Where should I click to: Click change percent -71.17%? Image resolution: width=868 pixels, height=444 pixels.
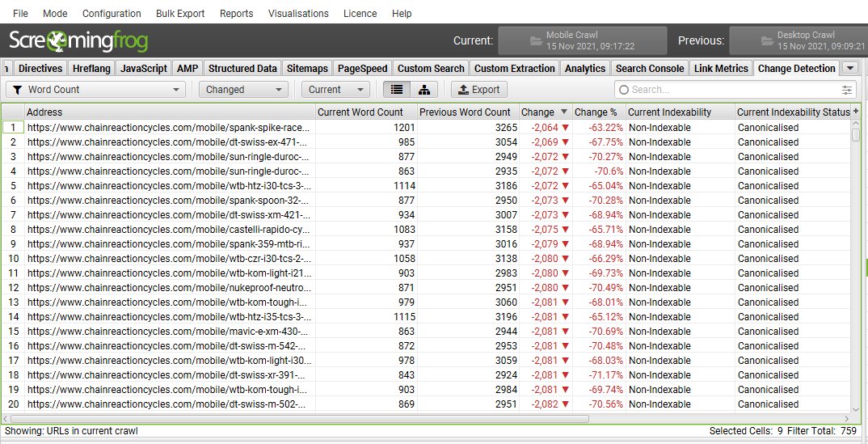tap(599, 374)
